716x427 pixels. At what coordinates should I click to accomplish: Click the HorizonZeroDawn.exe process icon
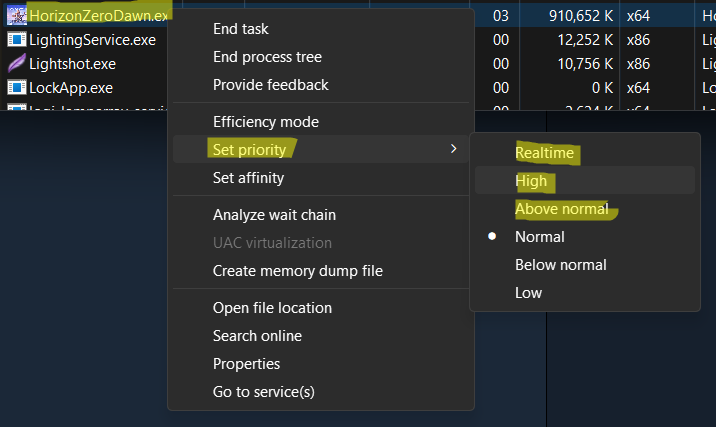click(x=17, y=15)
